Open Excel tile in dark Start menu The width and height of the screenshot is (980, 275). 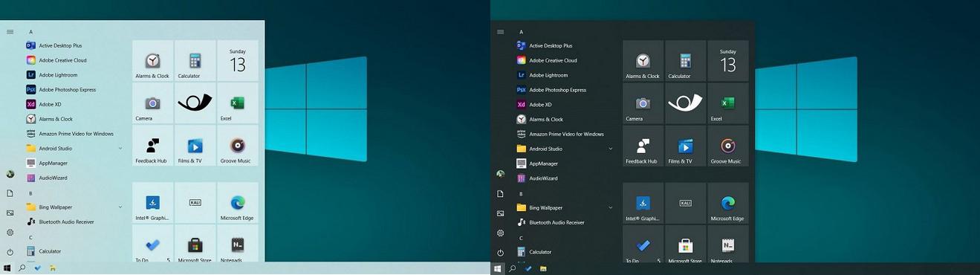[728, 103]
